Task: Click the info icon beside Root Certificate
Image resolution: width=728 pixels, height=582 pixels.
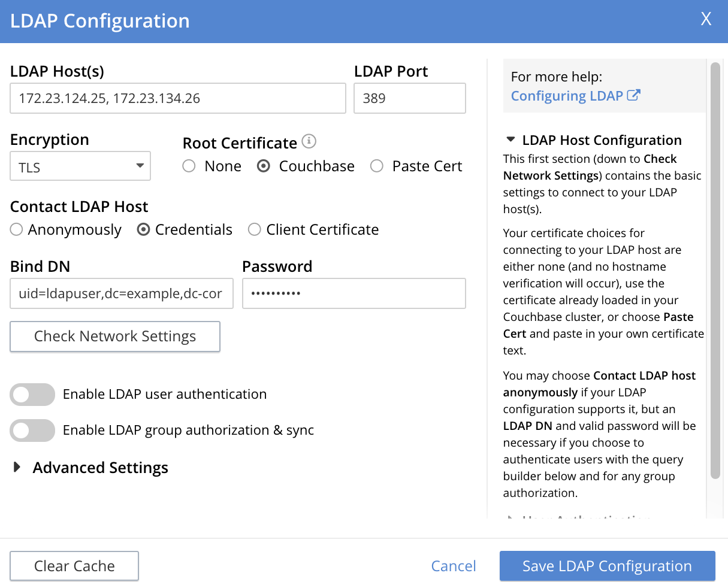Action: (x=309, y=142)
